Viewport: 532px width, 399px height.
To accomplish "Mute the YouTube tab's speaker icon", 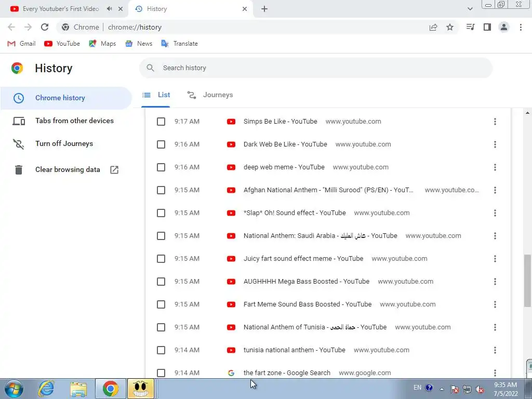I will [109, 9].
